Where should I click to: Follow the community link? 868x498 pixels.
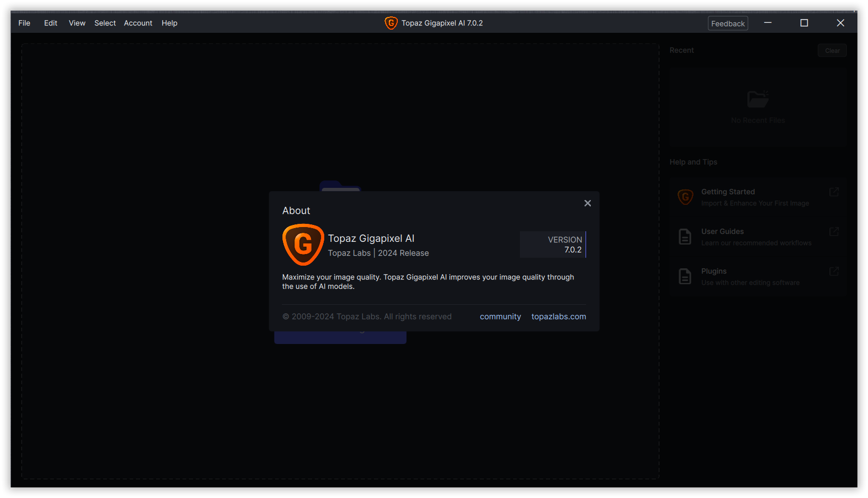[x=500, y=316]
